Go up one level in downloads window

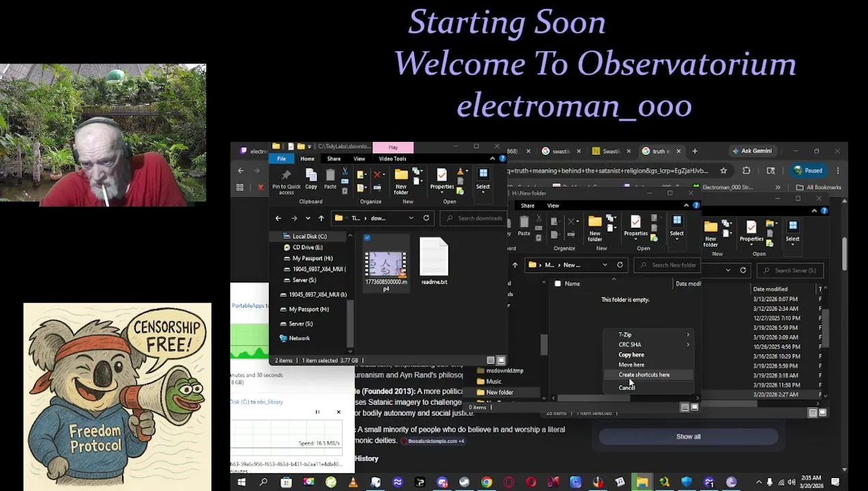tap(321, 218)
